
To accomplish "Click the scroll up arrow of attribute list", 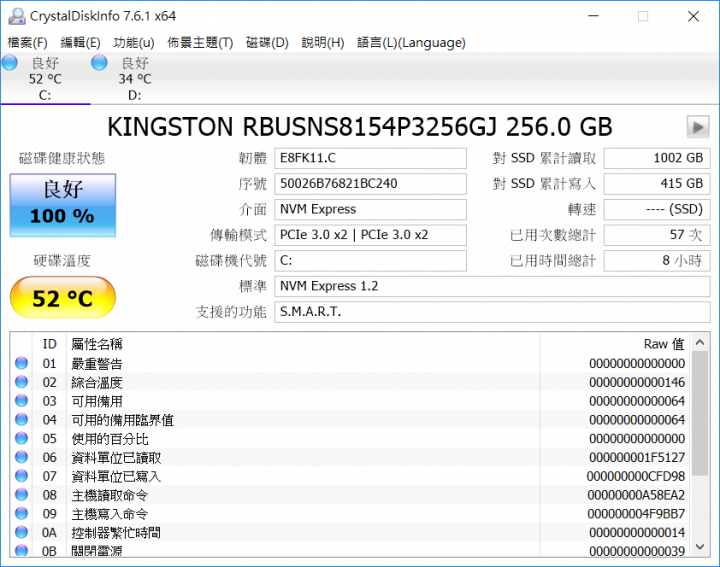I will (x=700, y=342).
